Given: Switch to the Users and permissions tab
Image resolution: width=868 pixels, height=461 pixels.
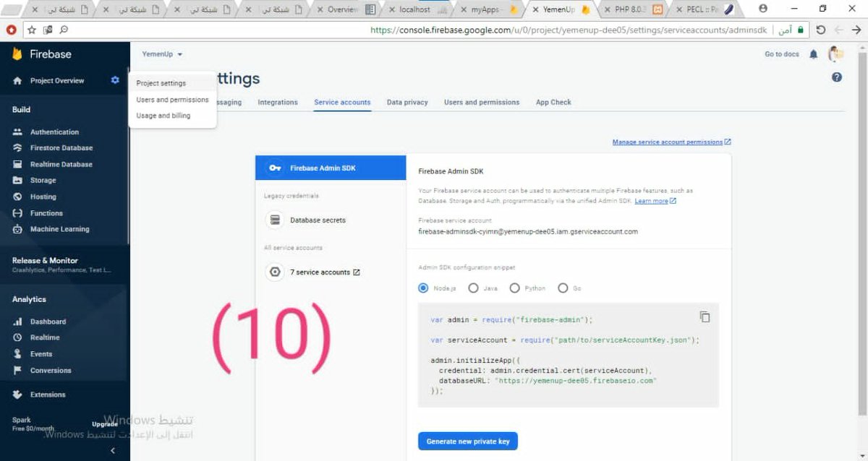Looking at the screenshot, I should click(x=482, y=103).
